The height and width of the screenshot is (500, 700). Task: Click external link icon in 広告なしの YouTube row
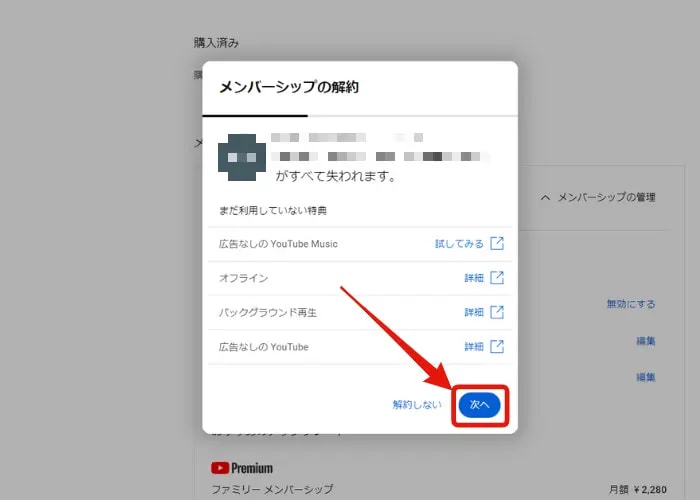coord(496,347)
